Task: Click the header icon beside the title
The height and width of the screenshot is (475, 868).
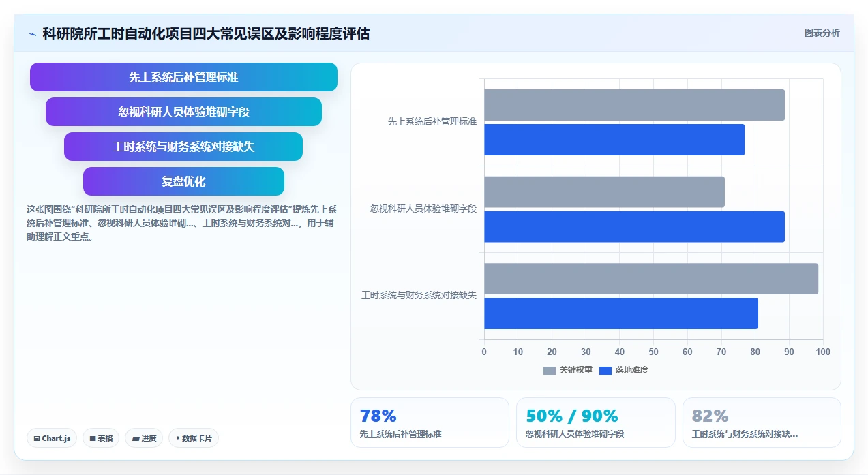Action: 32,34
